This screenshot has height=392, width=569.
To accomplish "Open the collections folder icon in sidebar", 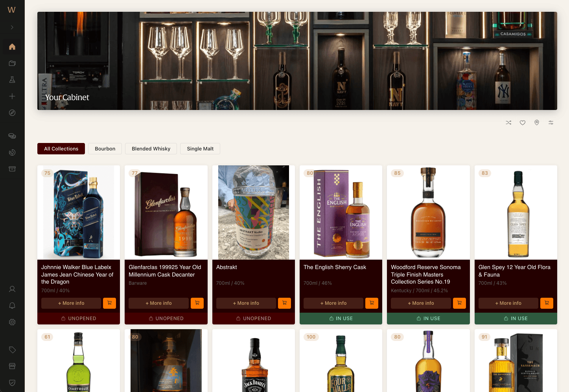I will coord(12,63).
